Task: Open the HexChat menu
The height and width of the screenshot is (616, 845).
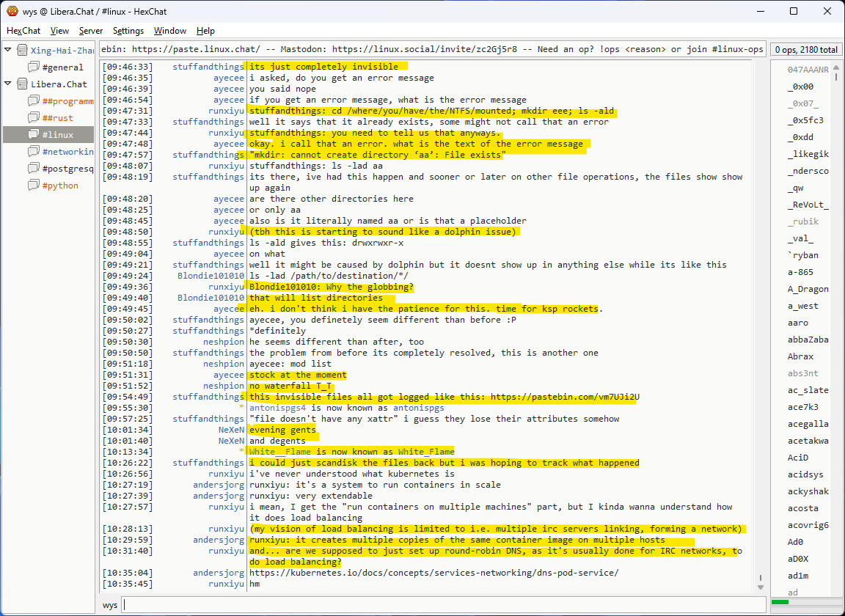Action: 23,31
